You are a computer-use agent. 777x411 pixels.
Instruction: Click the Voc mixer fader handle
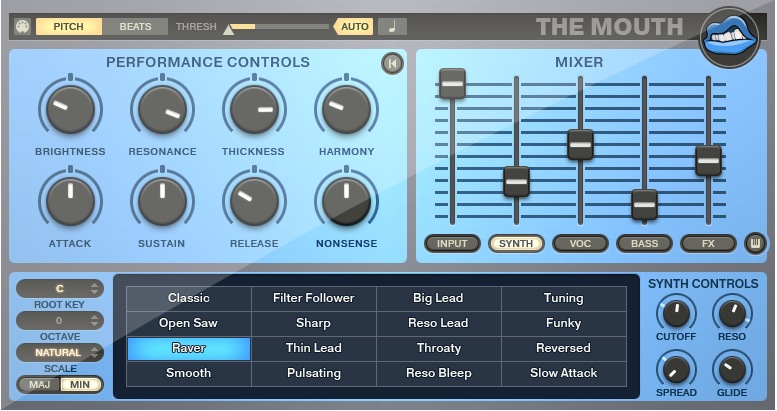coord(580,145)
